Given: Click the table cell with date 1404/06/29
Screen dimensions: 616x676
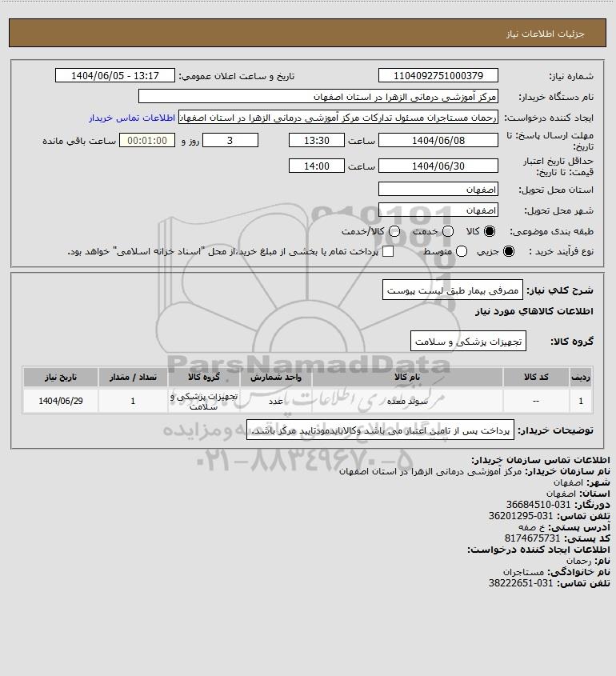Looking at the screenshot, I should click(61, 401).
